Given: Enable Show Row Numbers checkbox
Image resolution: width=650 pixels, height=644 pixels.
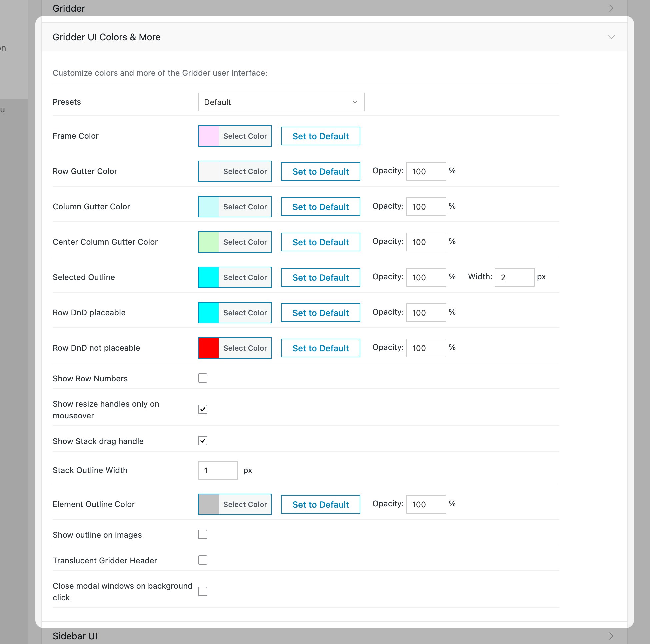Looking at the screenshot, I should pyautogui.click(x=203, y=378).
